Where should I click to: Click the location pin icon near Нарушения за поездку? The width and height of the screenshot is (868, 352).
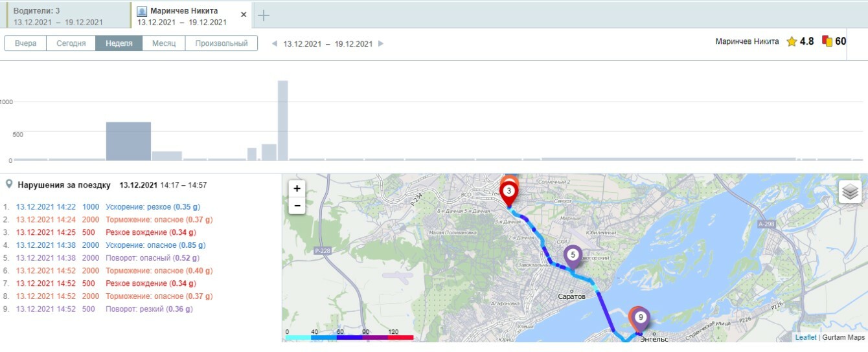(x=9, y=184)
